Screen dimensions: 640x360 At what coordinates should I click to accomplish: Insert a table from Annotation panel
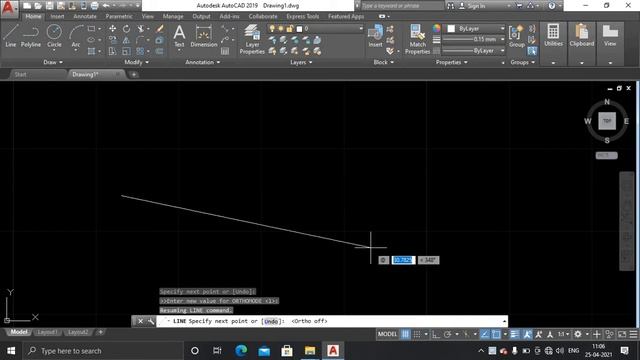pyautogui.click(x=225, y=51)
